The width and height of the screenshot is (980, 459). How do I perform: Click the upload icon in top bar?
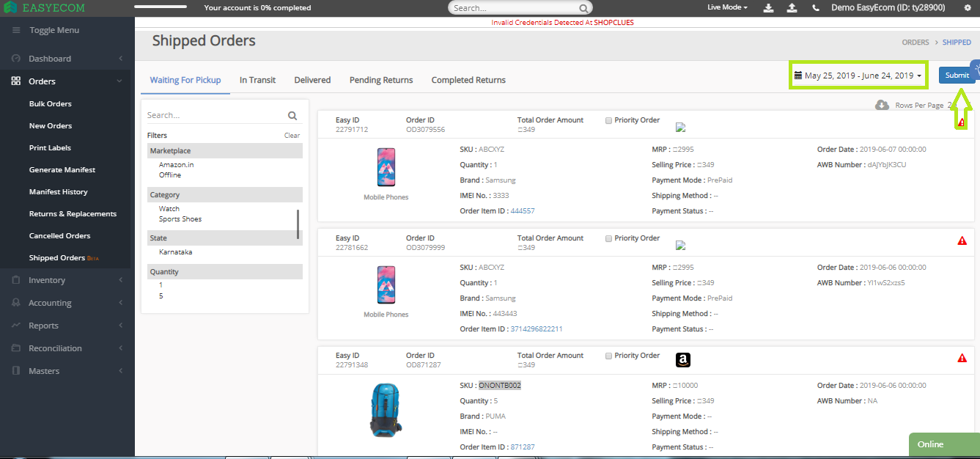[x=792, y=7]
